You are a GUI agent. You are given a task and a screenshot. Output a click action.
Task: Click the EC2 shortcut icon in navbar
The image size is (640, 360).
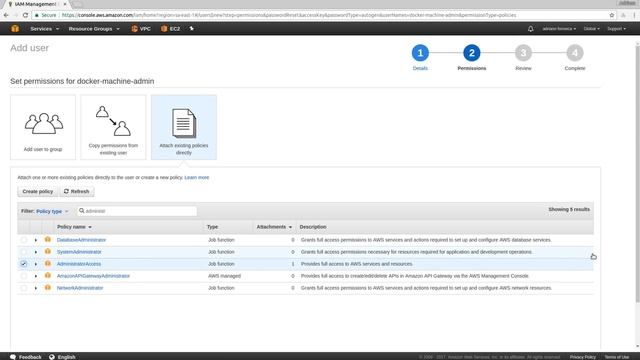pos(164,29)
